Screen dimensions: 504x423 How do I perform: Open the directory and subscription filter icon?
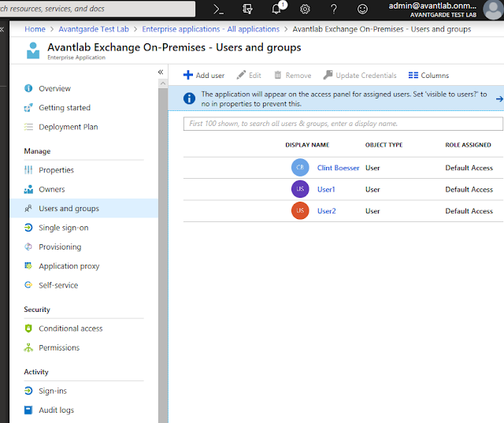point(247,9)
